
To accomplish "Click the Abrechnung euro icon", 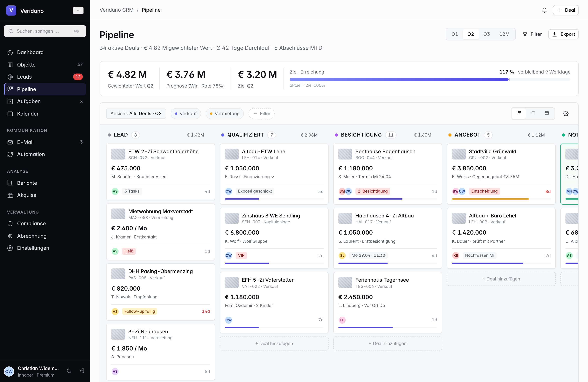I will [x=10, y=236].
